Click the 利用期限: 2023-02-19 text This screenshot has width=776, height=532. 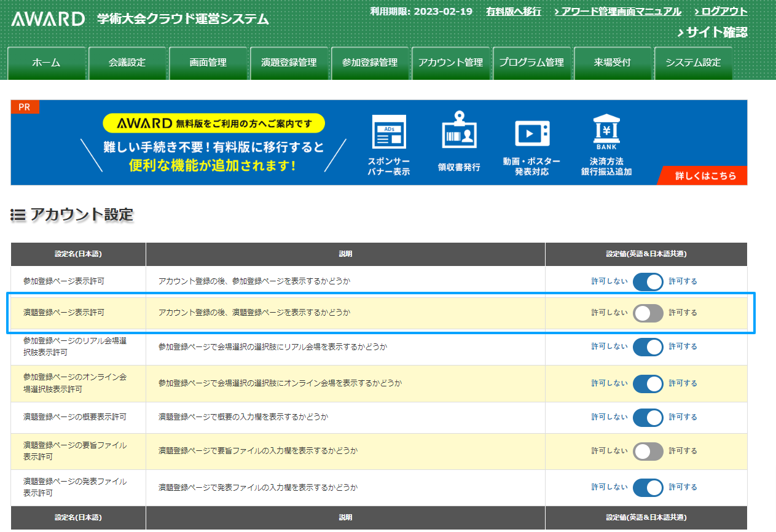tap(421, 12)
